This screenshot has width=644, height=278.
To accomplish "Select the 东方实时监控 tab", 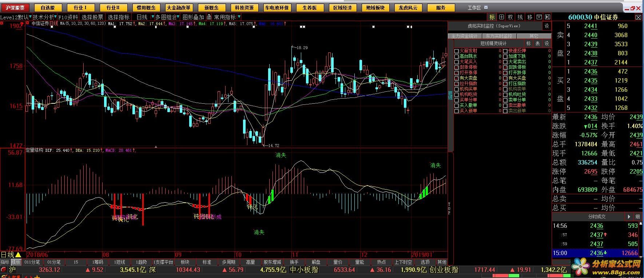I will 499,36.
